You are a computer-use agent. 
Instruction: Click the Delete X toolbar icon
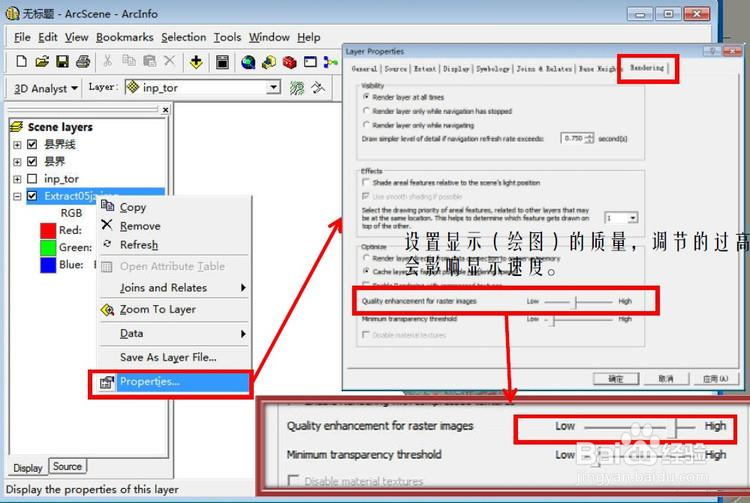coord(169,61)
